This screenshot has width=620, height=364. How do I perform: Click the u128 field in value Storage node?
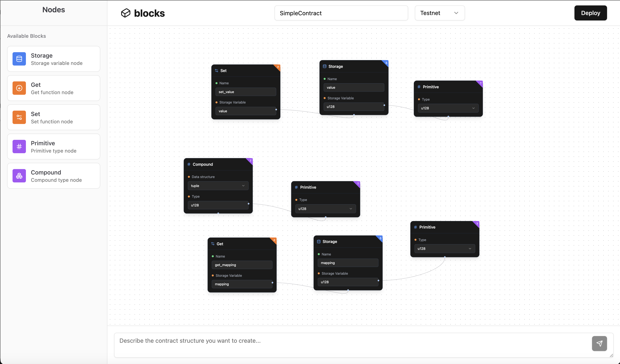click(x=354, y=107)
